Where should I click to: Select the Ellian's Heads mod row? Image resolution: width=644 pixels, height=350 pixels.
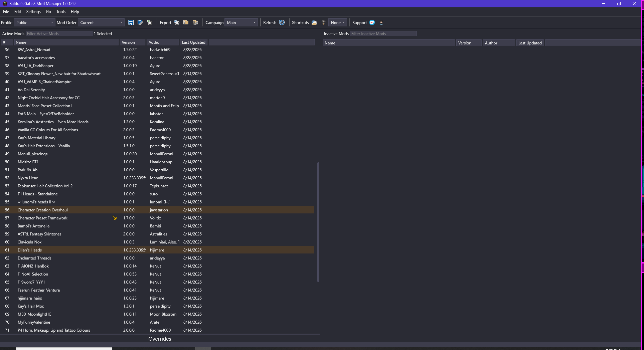coord(157,250)
